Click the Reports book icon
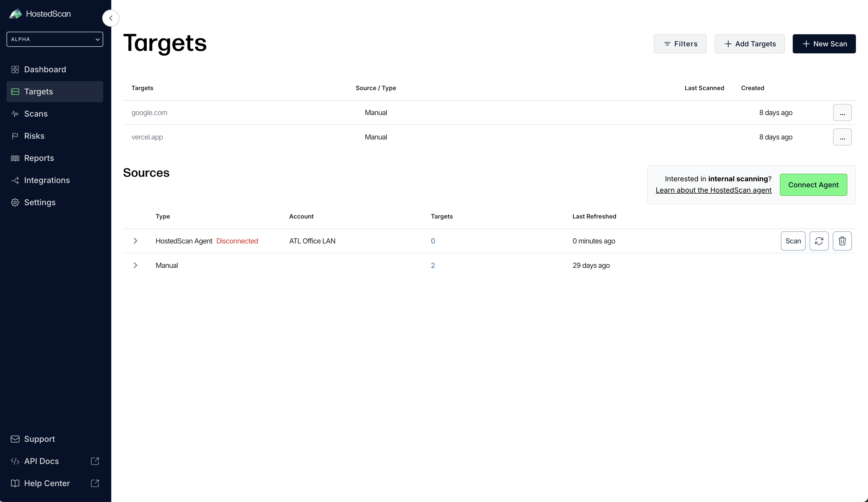Image resolution: width=868 pixels, height=502 pixels. (15, 158)
